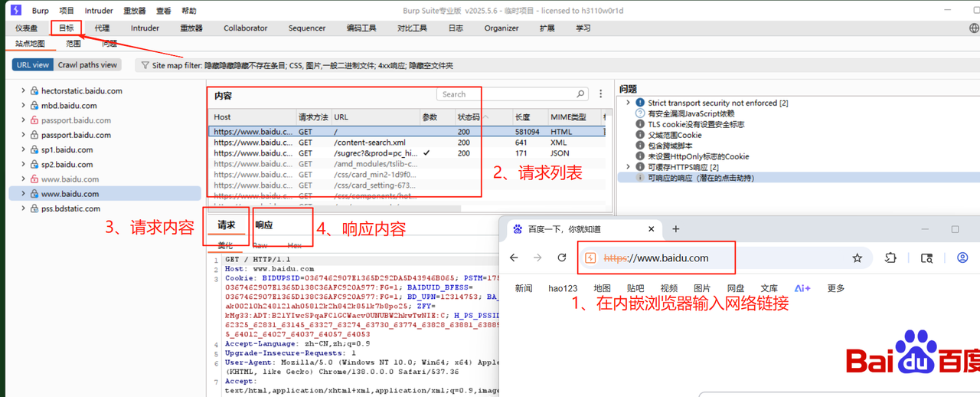
Task: Click the tab search icon in the browser toolbar
Action: 926,258
